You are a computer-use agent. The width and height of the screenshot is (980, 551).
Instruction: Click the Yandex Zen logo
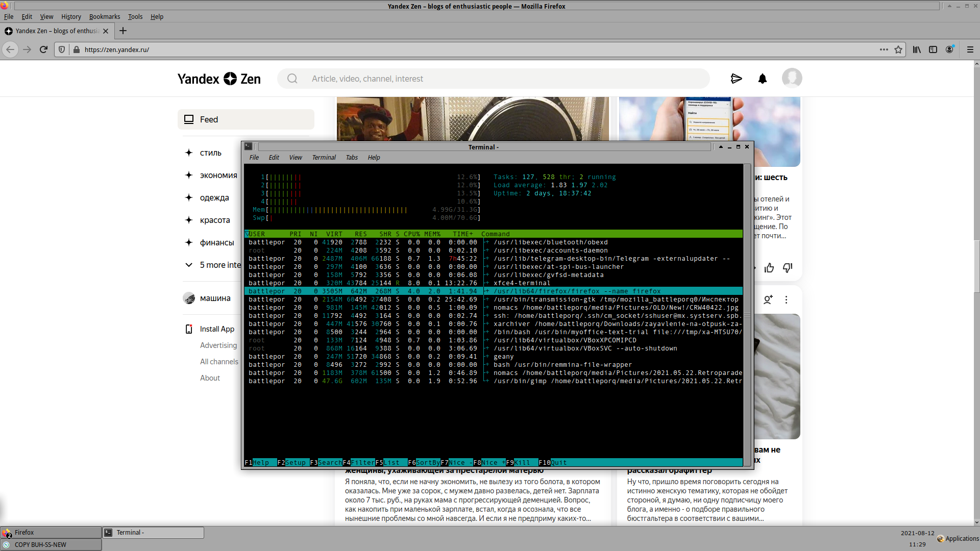[x=219, y=79]
